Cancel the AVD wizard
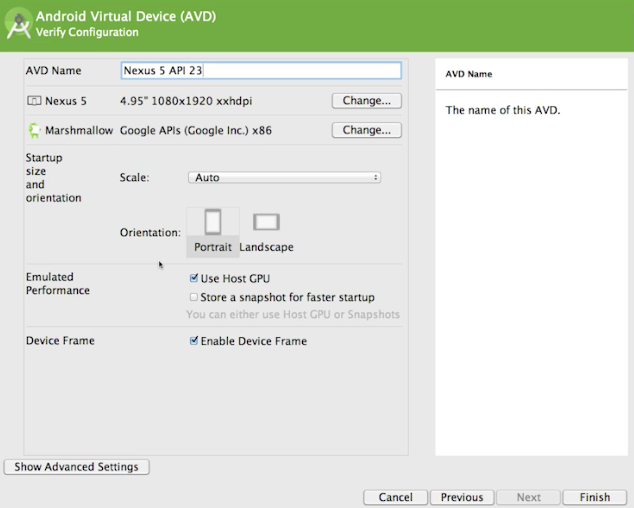Viewport: 634px width, 508px height. [395, 497]
